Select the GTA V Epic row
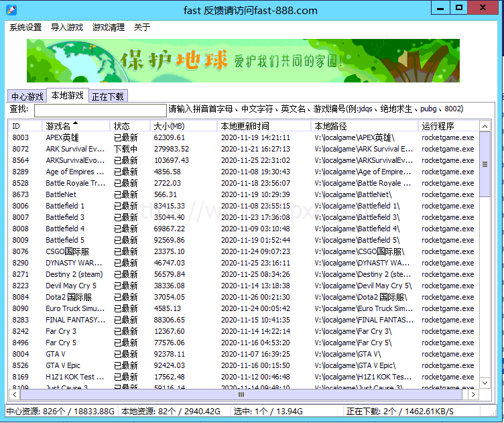Screen dimensions: 504x423 point(244,366)
